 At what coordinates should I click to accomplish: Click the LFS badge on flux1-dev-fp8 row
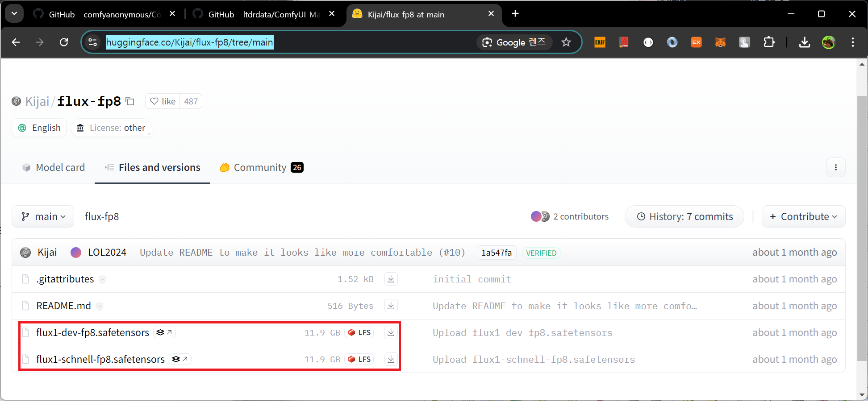click(x=359, y=332)
